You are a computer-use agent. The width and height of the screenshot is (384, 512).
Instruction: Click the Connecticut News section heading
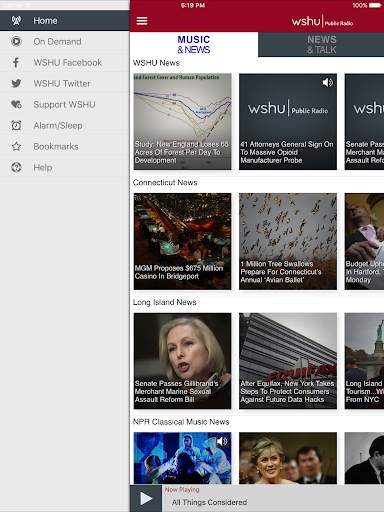tap(165, 182)
